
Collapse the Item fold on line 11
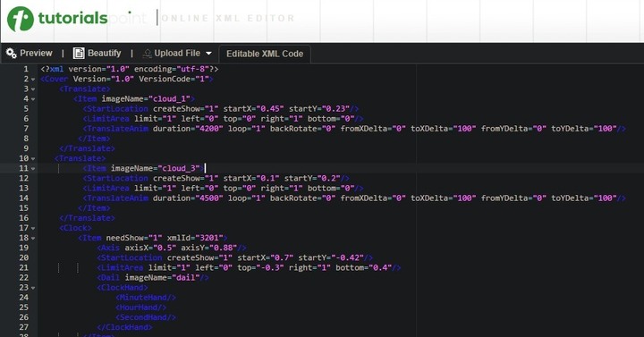coord(33,168)
